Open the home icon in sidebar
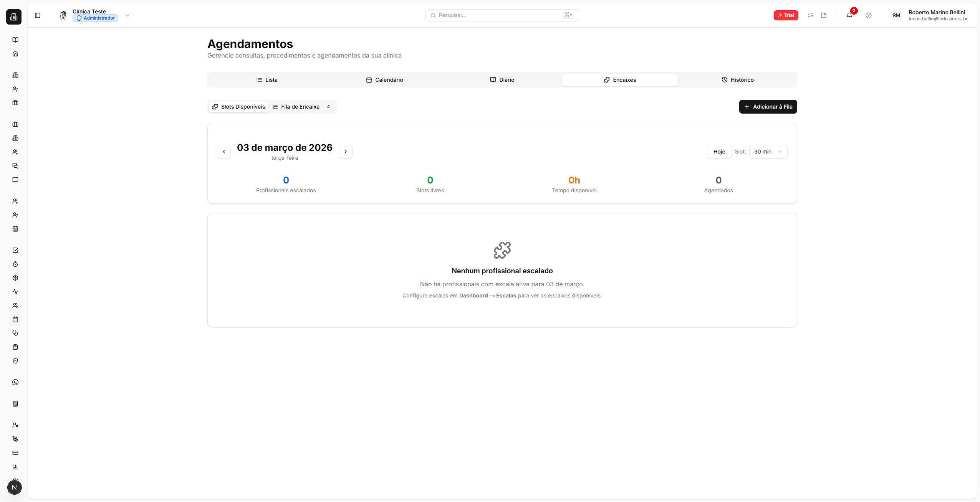This screenshot has width=980, height=502. coord(15,54)
